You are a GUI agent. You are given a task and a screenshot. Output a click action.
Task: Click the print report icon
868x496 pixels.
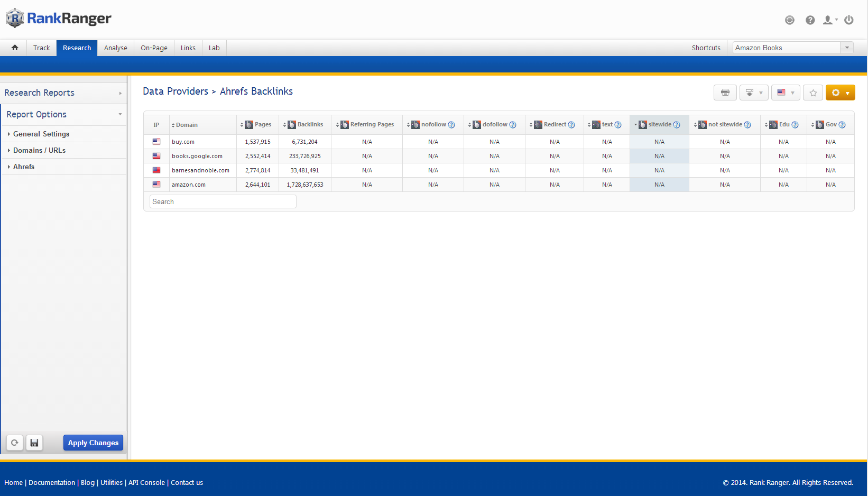725,93
